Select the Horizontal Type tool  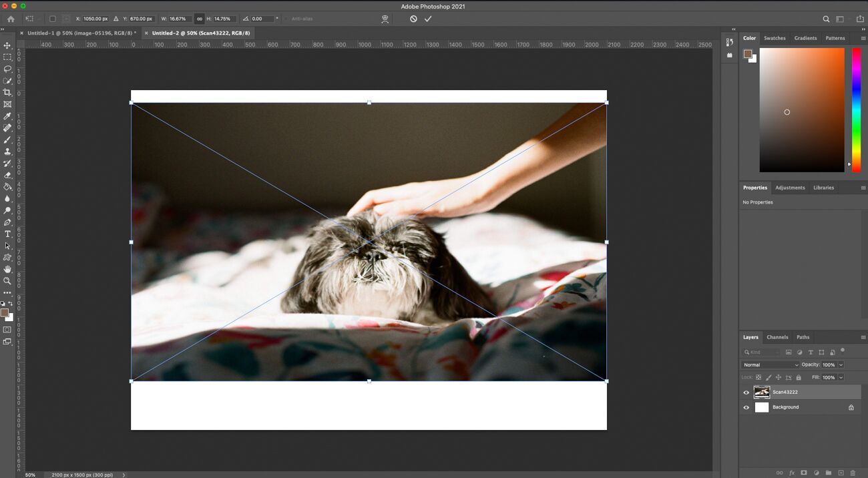(8, 234)
